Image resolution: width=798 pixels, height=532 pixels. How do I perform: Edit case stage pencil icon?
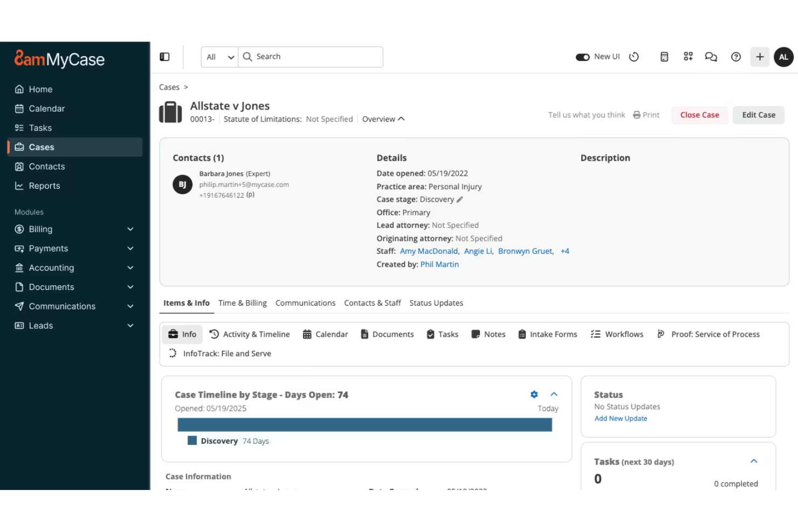pos(460,199)
